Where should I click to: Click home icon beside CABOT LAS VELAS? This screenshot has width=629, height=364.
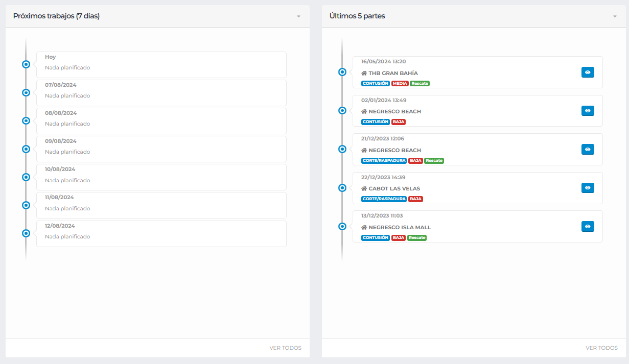pos(364,188)
